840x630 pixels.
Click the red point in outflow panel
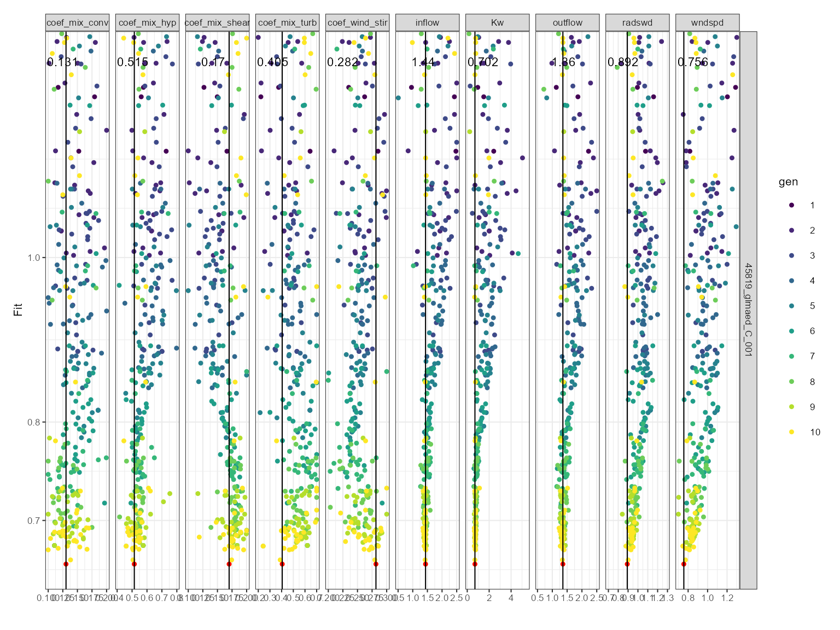click(563, 564)
